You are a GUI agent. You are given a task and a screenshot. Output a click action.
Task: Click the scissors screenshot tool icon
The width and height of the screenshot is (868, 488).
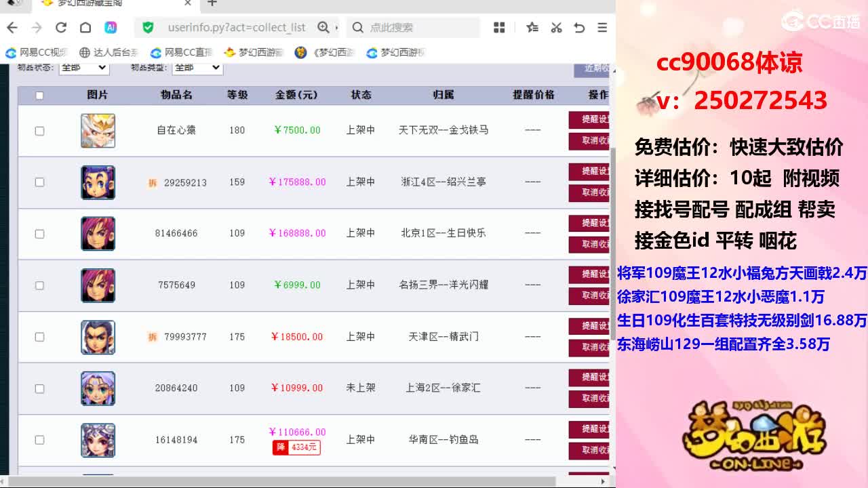[x=556, y=27]
